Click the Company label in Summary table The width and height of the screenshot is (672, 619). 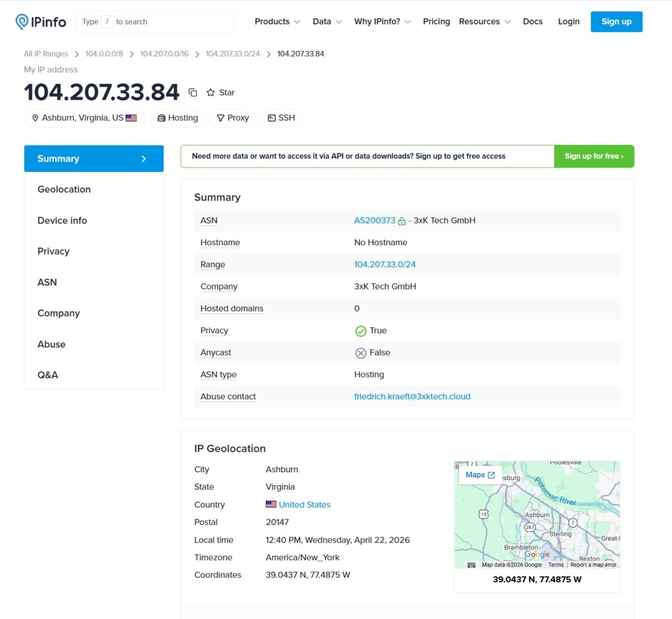click(x=219, y=287)
